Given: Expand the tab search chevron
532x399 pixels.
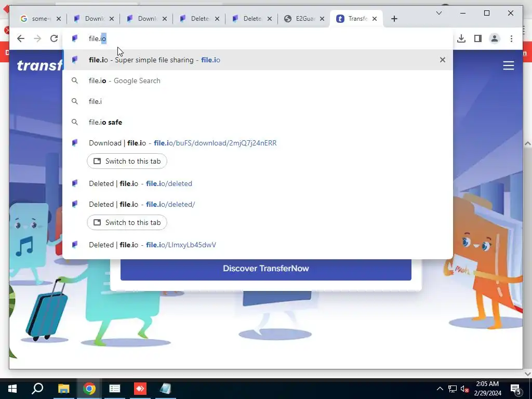Looking at the screenshot, I should click(x=438, y=13).
